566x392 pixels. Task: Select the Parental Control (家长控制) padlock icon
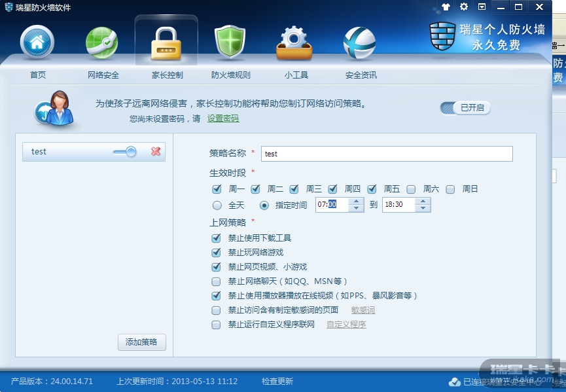coord(166,43)
